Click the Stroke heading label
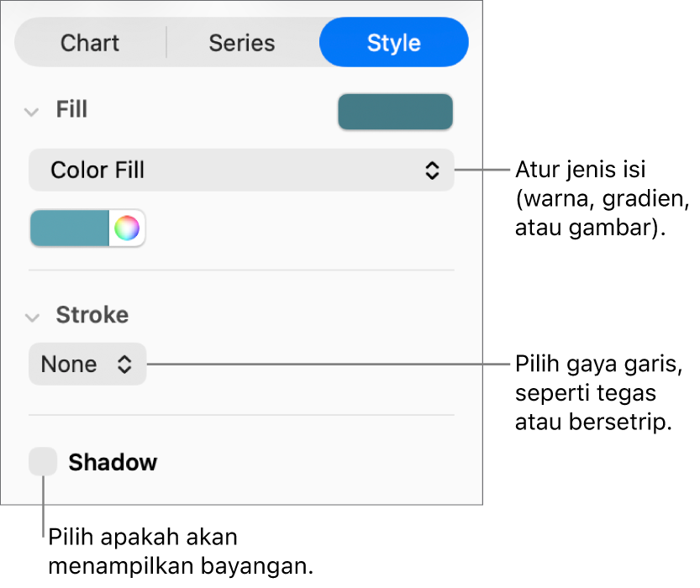 tap(92, 315)
